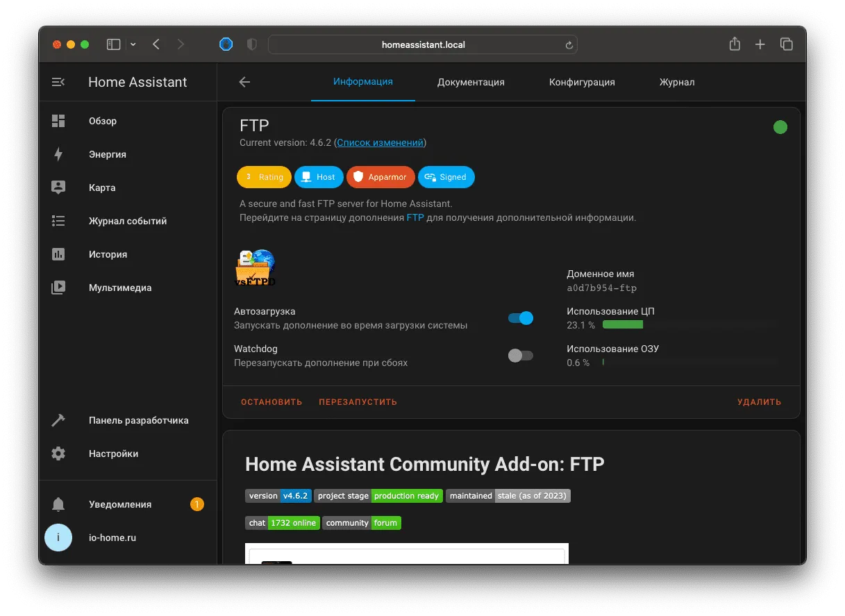Viewport: 845px width, 616px height.
Task: Click the blue browser extension icon
Action: click(226, 44)
